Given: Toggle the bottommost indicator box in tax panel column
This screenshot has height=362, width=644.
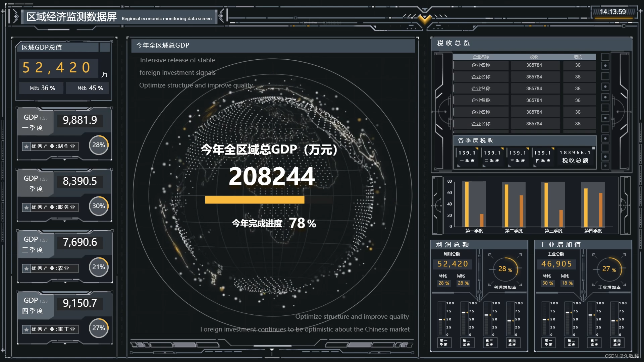Looking at the screenshot, I should pyautogui.click(x=605, y=166).
